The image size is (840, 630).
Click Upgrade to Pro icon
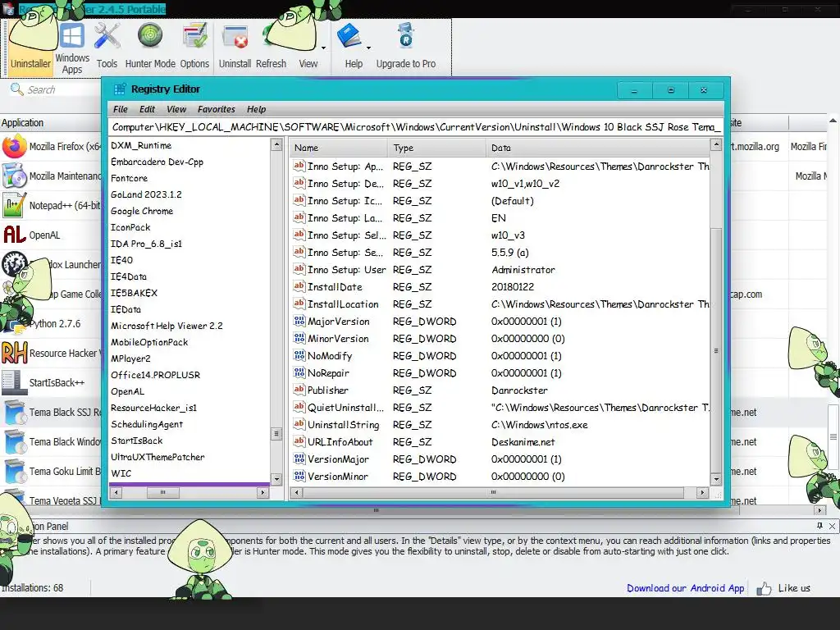click(x=405, y=36)
